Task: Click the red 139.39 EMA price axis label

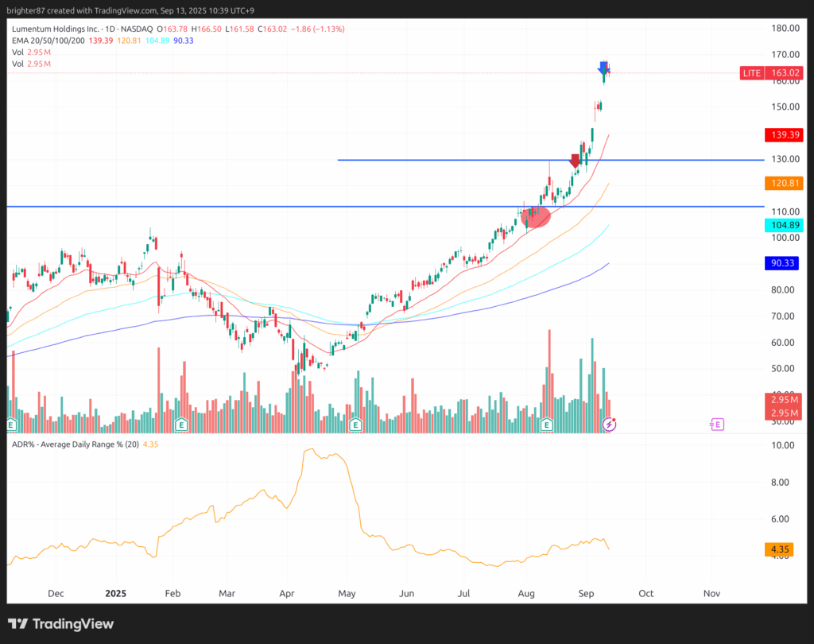Action: 785,135
